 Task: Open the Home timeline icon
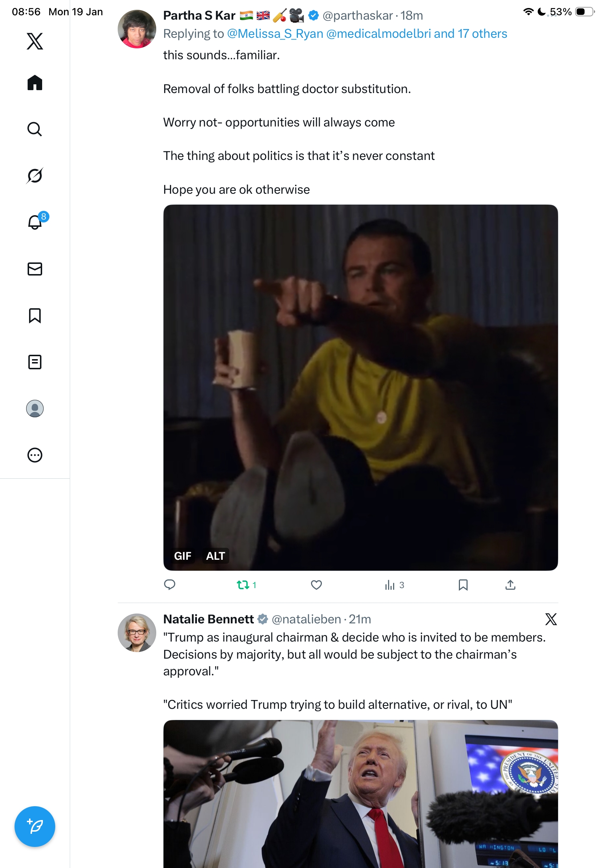(35, 83)
